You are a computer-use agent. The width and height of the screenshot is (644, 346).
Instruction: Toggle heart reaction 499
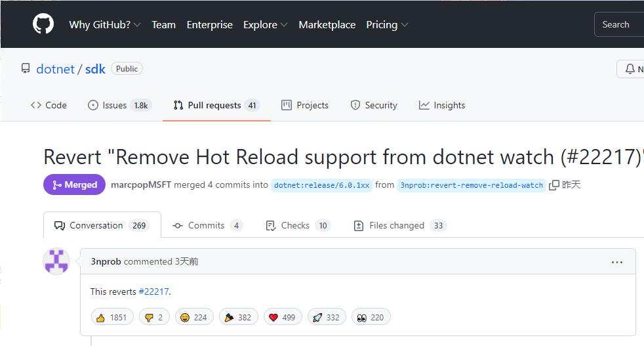[283, 317]
